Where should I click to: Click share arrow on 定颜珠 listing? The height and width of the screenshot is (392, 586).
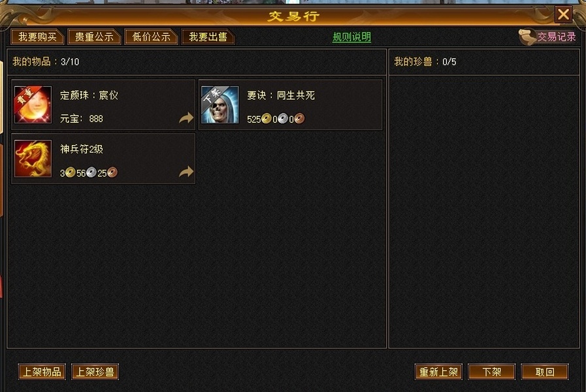[186, 118]
